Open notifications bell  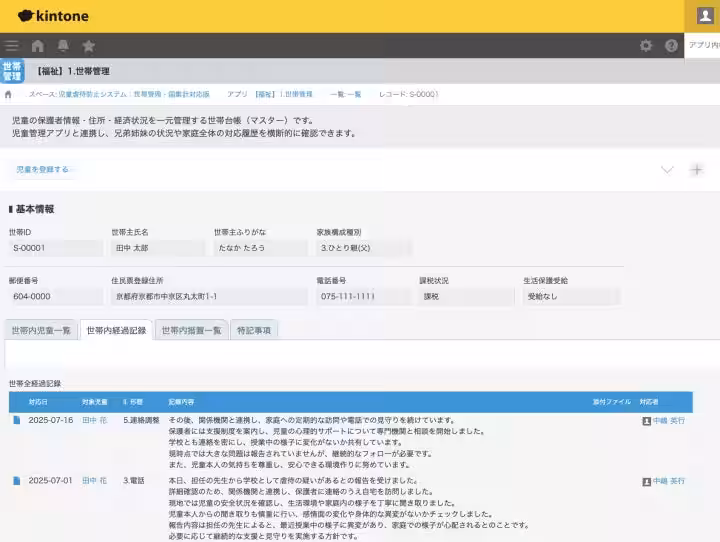click(x=63, y=45)
